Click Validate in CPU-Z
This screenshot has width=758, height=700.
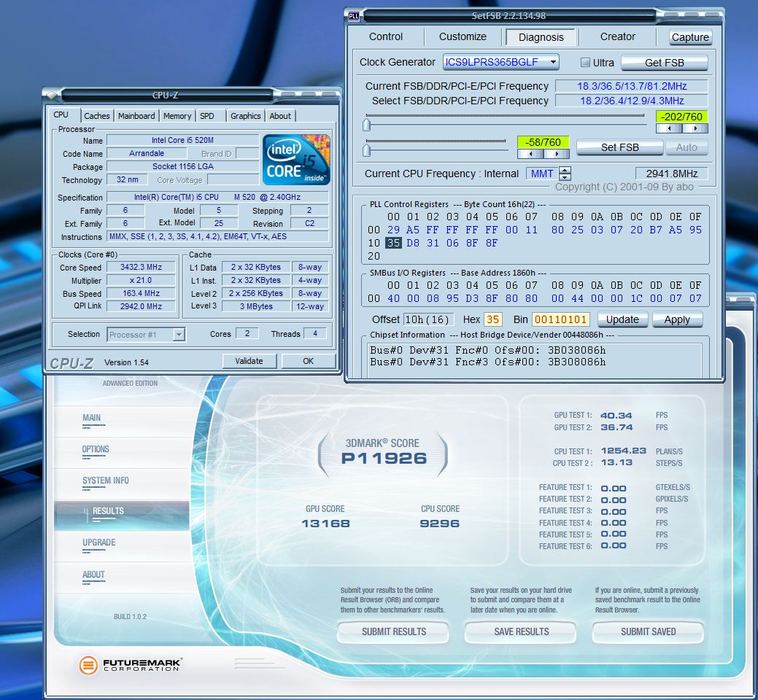[249, 361]
